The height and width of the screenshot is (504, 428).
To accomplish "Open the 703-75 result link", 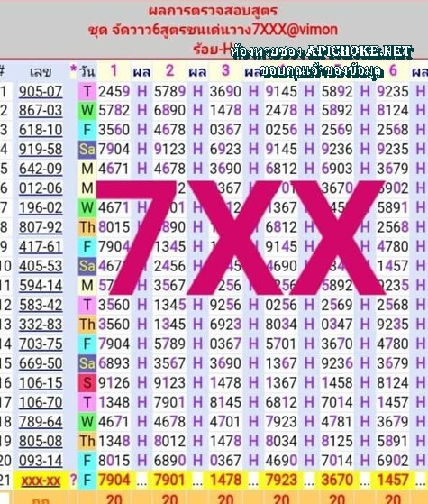I will click(x=41, y=344).
